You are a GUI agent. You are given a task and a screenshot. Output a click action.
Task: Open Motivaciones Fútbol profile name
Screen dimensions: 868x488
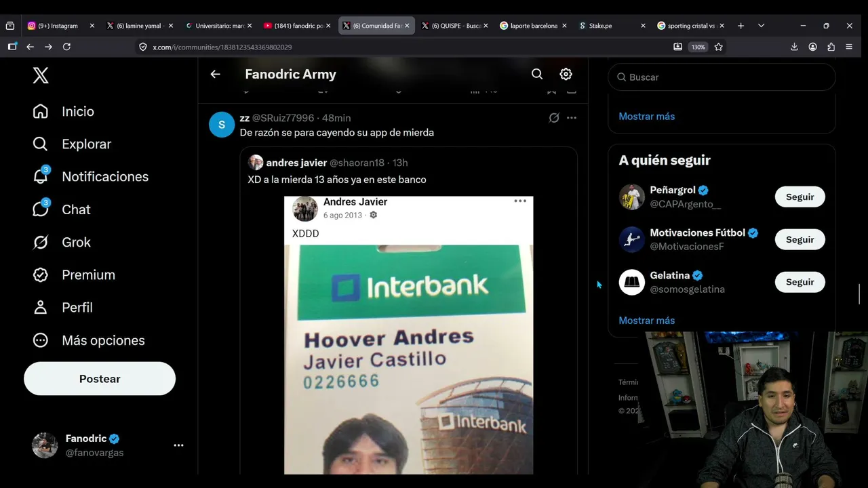coord(697,232)
